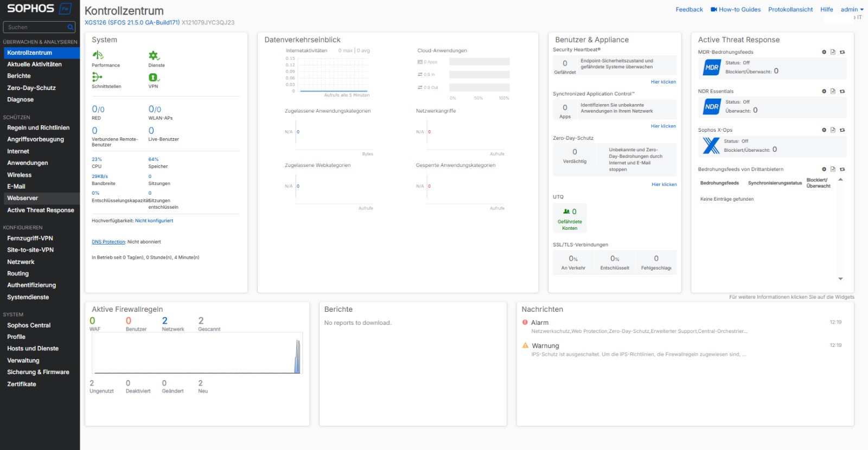
Task: Open the Alarm message row
Action: (682, 326)
